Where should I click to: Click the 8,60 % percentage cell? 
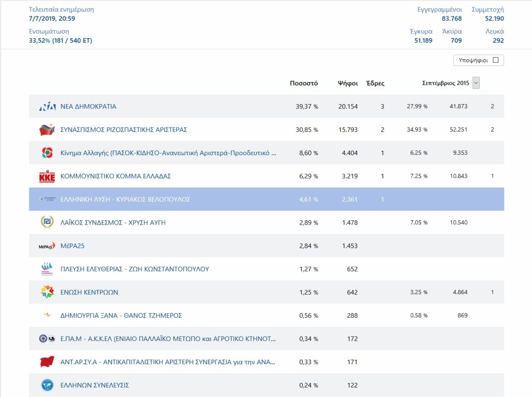pyautogui.click(x=309, y=153)
